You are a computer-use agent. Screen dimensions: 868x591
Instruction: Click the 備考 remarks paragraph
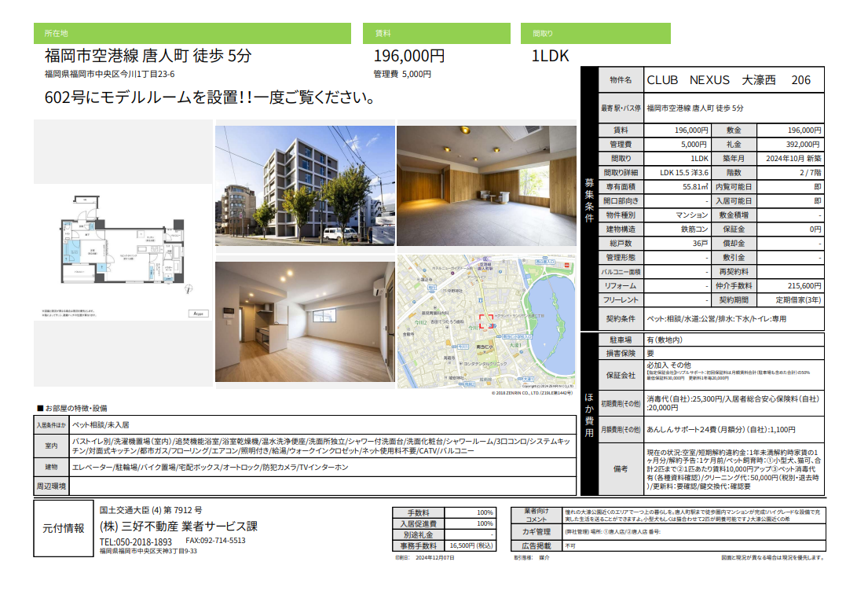point(734,469)
